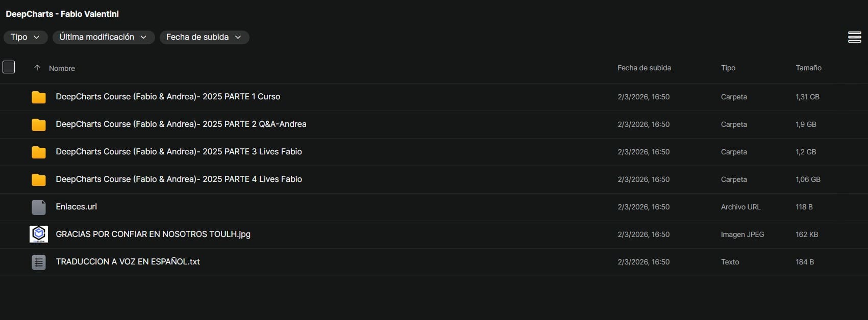
Task: Open the Tipo filter dropdown
Action: click(x=26, y=37)
